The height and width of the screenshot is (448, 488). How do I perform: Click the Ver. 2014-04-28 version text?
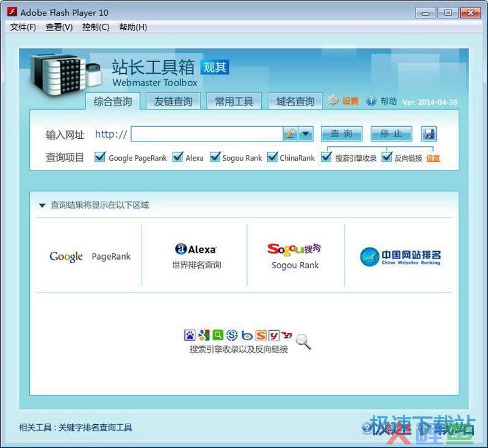coord(430,102)
